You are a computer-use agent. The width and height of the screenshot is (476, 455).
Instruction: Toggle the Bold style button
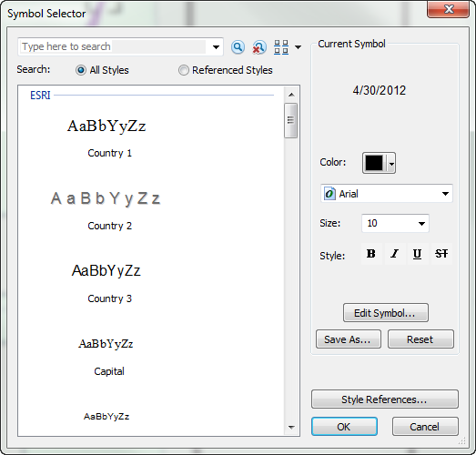click(371, 254)
